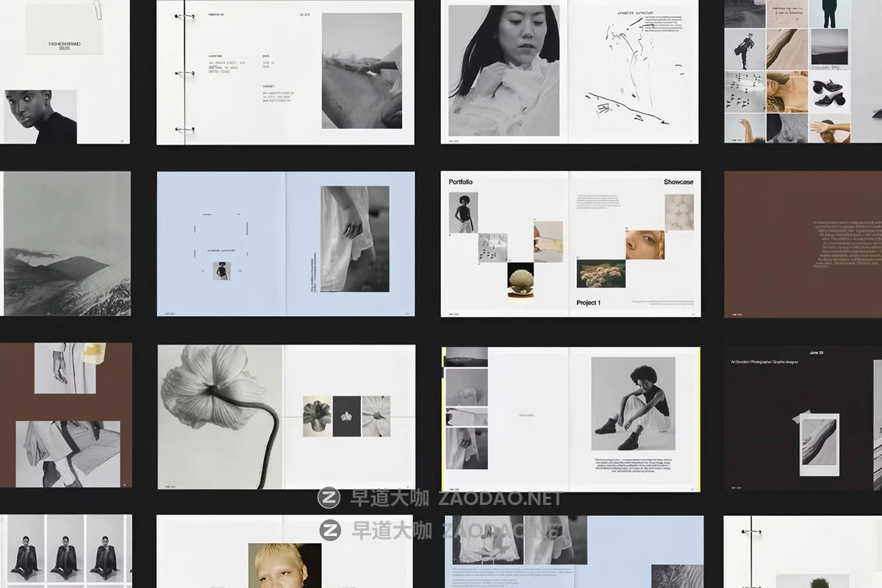The height and width of the screenshot is (588, 882).
Task: Open the large flower photograph
Action: pyautogui.click(x=220, y=417)
